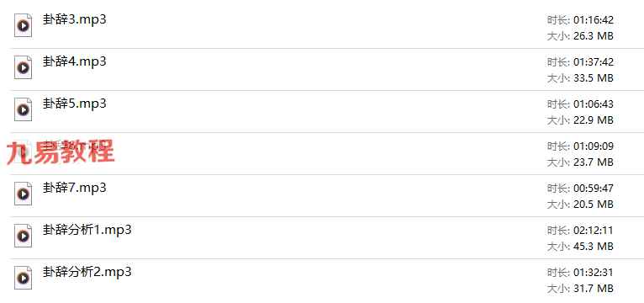Click the red 九易教程 watermark text
The width and height of the screenshot is (644, 303).
61,151
